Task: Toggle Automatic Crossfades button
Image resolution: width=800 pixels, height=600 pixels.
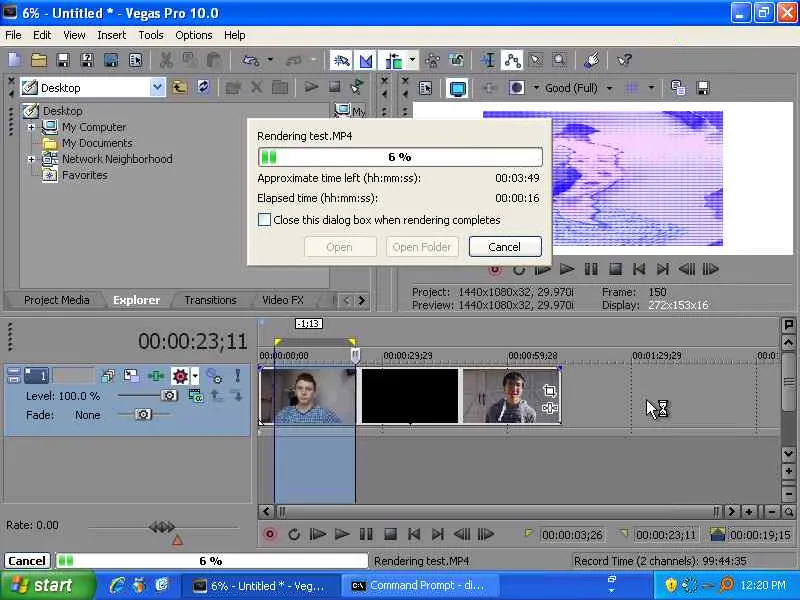Action: [366, 60]
